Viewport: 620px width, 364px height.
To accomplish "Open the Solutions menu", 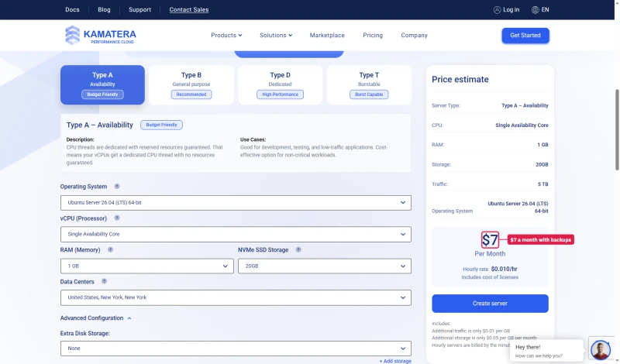I will tap(276, 35).
